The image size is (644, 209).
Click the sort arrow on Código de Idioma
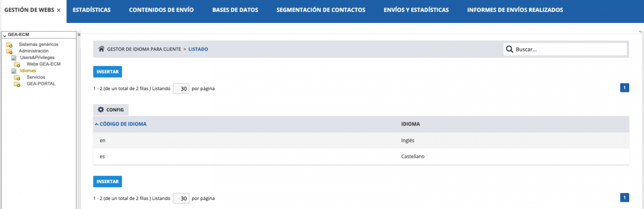(x=96, y=124)
